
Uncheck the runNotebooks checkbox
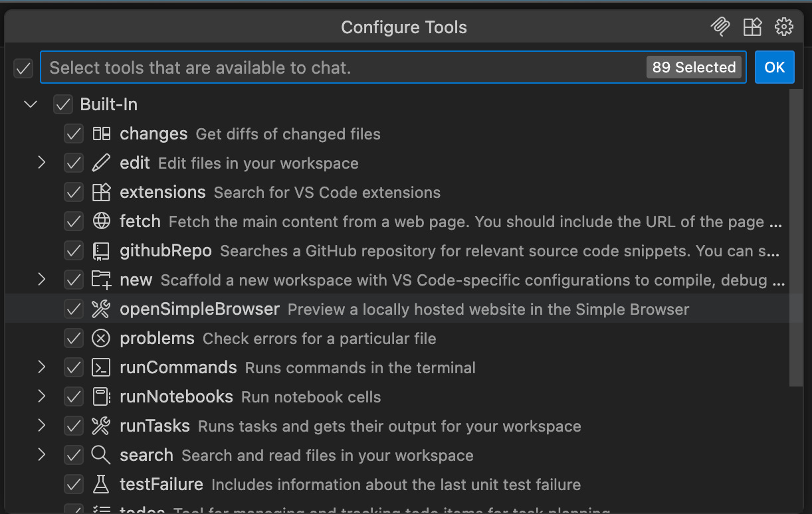coord(74,397)
